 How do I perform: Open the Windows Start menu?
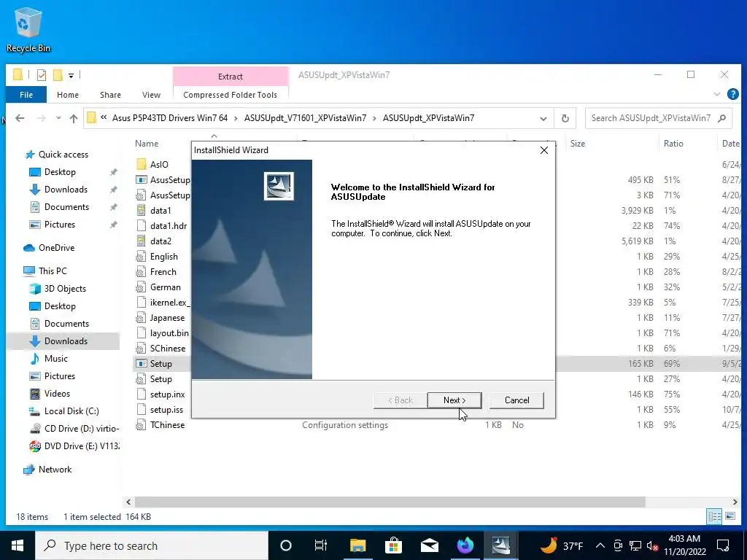(18, 545)
